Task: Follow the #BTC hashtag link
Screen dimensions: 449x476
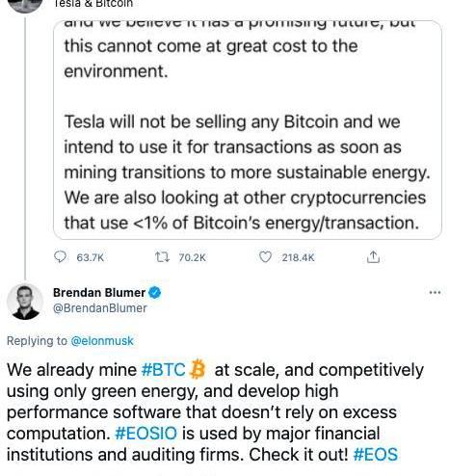Action: [164, 370]
